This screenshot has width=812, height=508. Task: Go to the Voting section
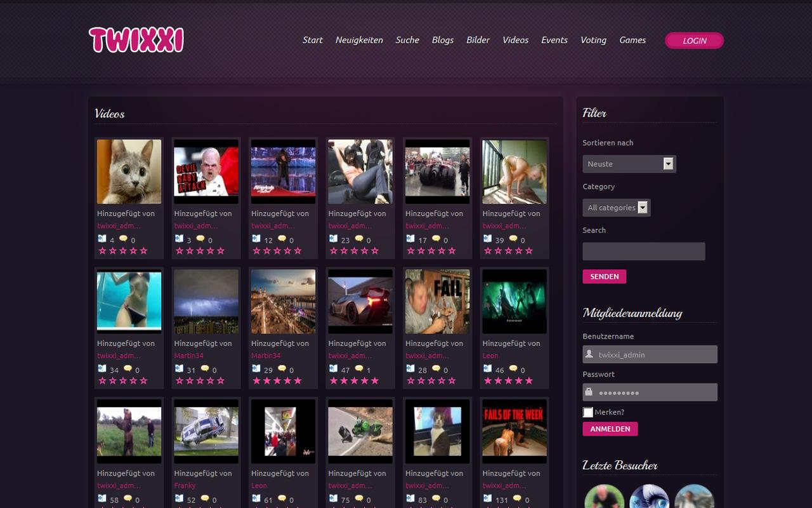pos(593,40)
